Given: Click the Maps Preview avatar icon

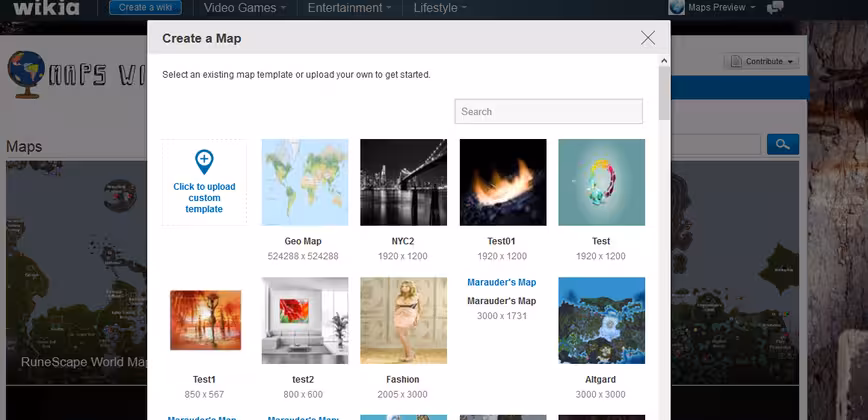Looking at the screenshot, I should 676,7.
